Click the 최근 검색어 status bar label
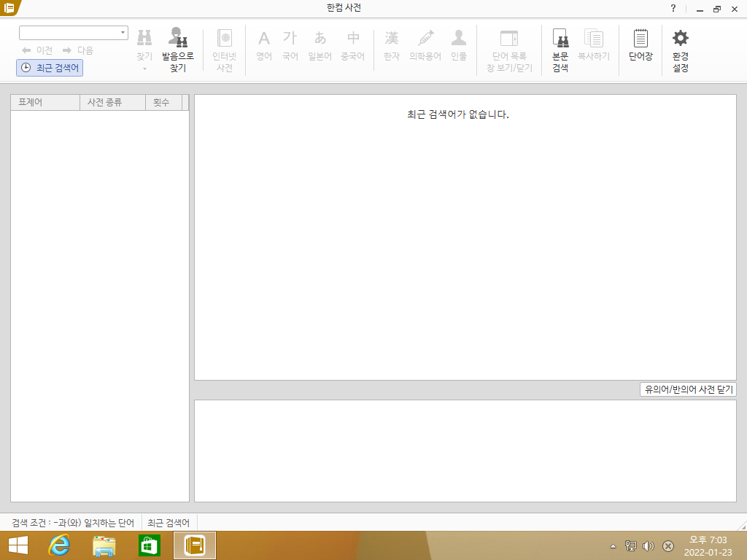This screenshot has width=747, height=560. tap(169, 522)
